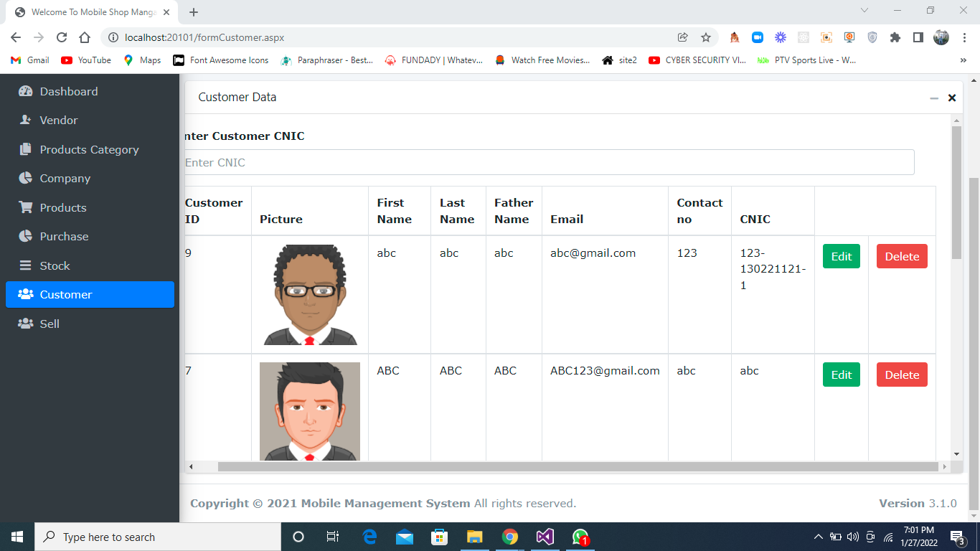
Task: Delete the customer with email ABC123@gmail.com
Action: coord(902,374)
